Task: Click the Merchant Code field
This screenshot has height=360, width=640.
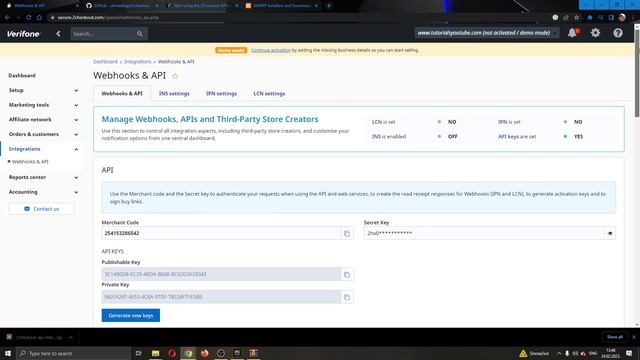Action: (221, 233)
